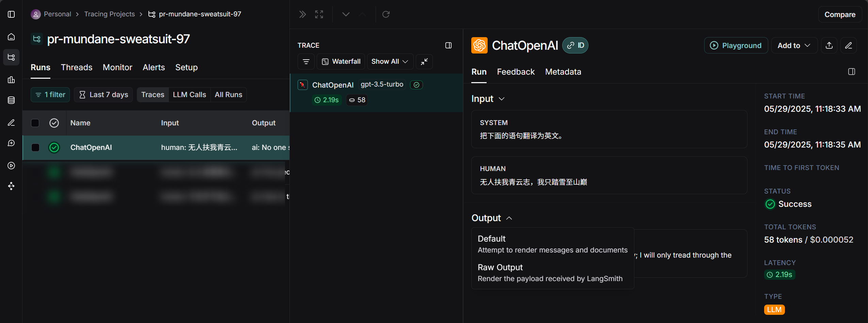The image size is (868, 323).
Task: Click the Personal avatar icon
Action: pos(35,14)
